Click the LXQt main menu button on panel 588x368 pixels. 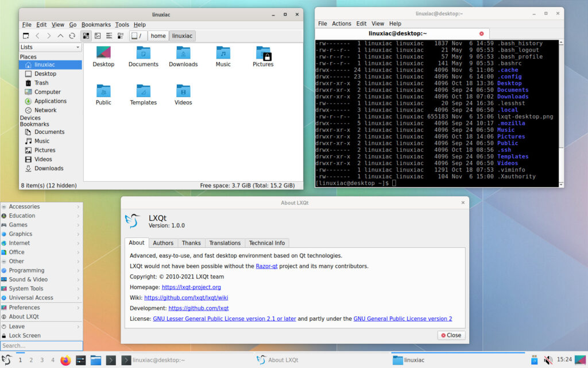click(6, 360)
